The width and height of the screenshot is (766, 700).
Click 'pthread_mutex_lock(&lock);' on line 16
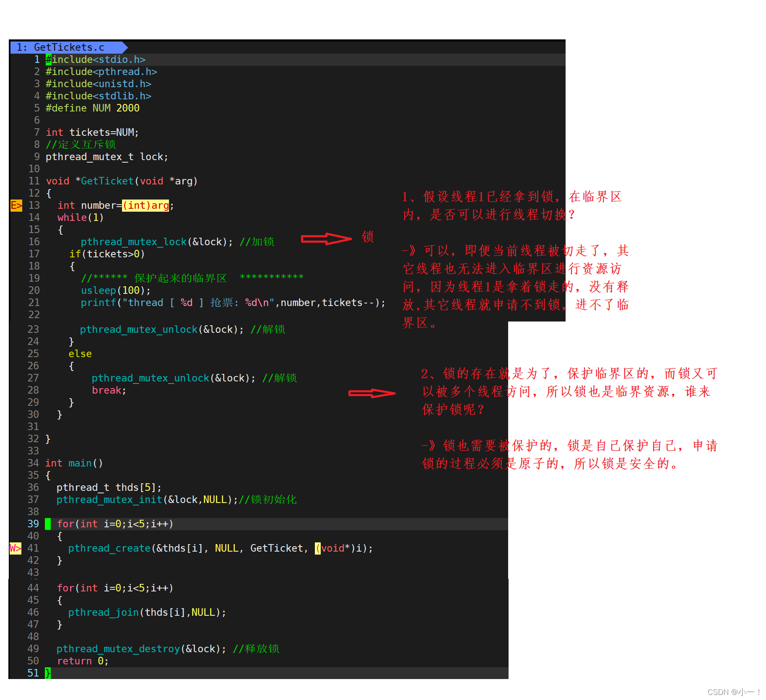[x=157, y=242]
